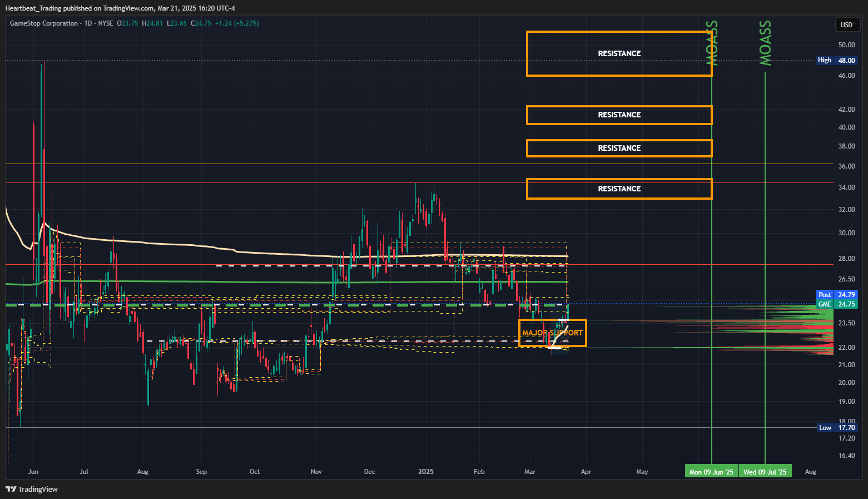Click the 19.00 price axis label
This screenshot has height=499, width=868.
tap(846, 402)
